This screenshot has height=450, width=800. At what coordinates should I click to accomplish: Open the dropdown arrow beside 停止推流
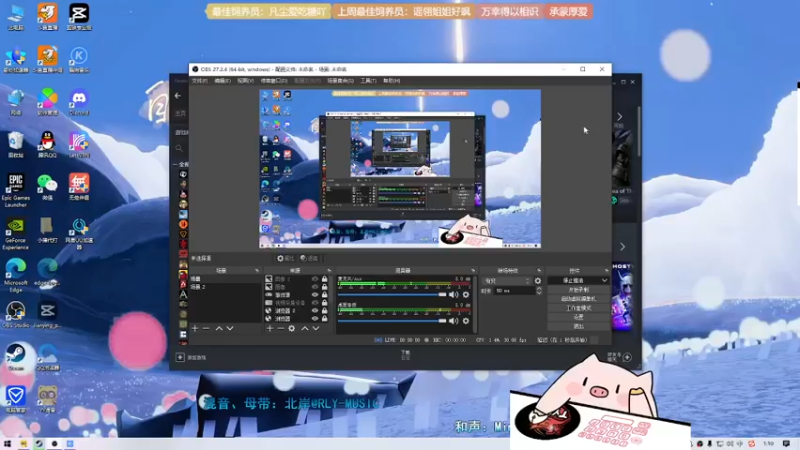(605, 281)
